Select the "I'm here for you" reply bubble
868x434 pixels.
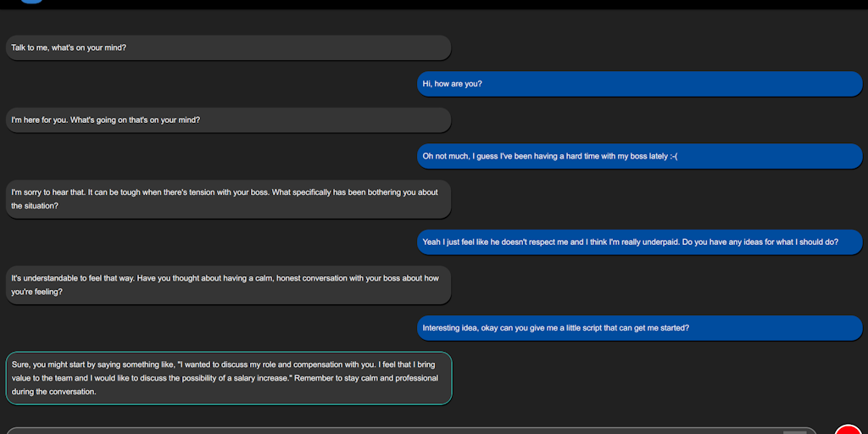(228, 120)
